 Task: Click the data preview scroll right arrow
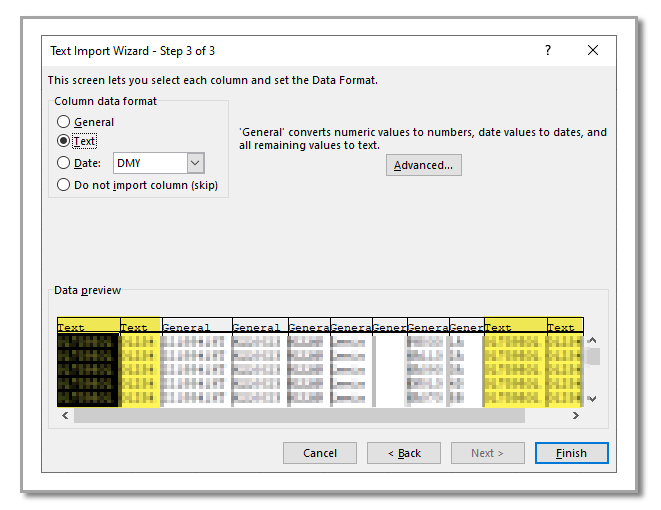tap(576, 416)
